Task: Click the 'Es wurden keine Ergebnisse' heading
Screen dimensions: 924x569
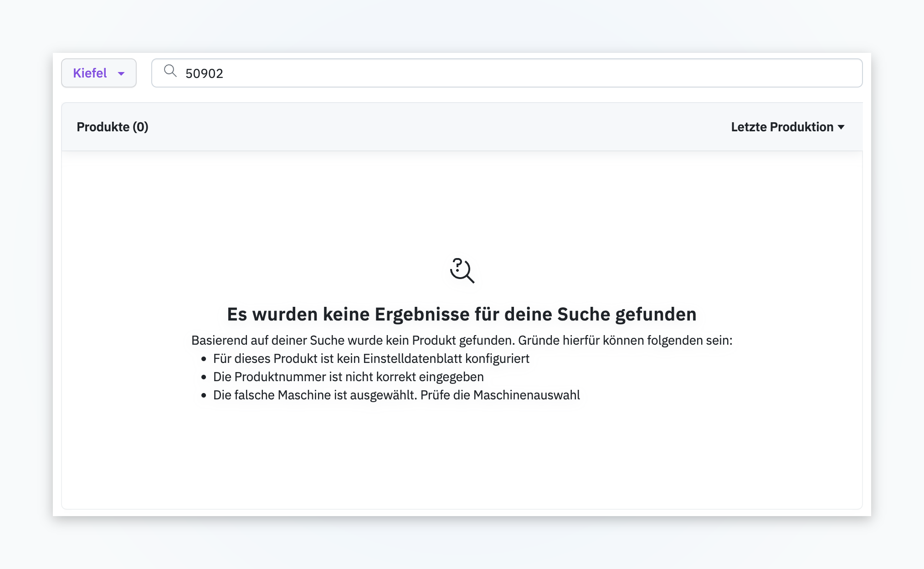Action: tap(462, 314)
